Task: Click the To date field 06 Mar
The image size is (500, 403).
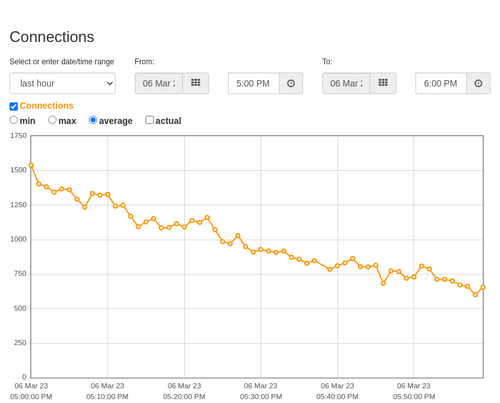Action: pos(346,83)
